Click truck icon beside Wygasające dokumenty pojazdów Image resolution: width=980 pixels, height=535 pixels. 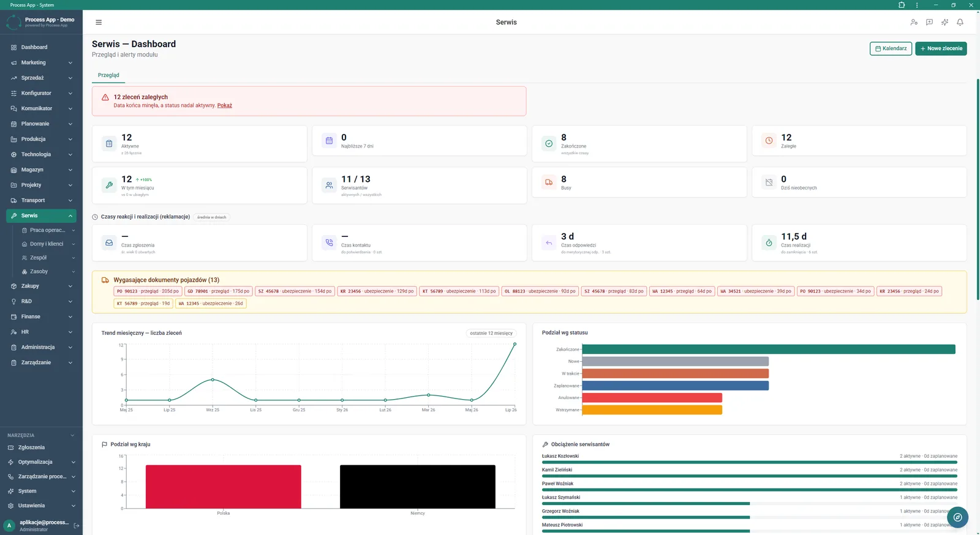coord(105,280)
